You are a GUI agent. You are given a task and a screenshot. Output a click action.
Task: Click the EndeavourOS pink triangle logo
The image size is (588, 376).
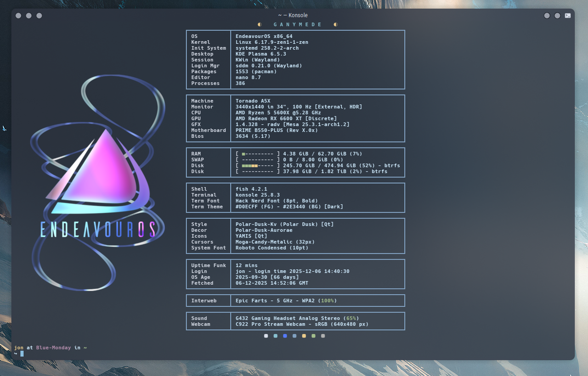pos(98,171)
